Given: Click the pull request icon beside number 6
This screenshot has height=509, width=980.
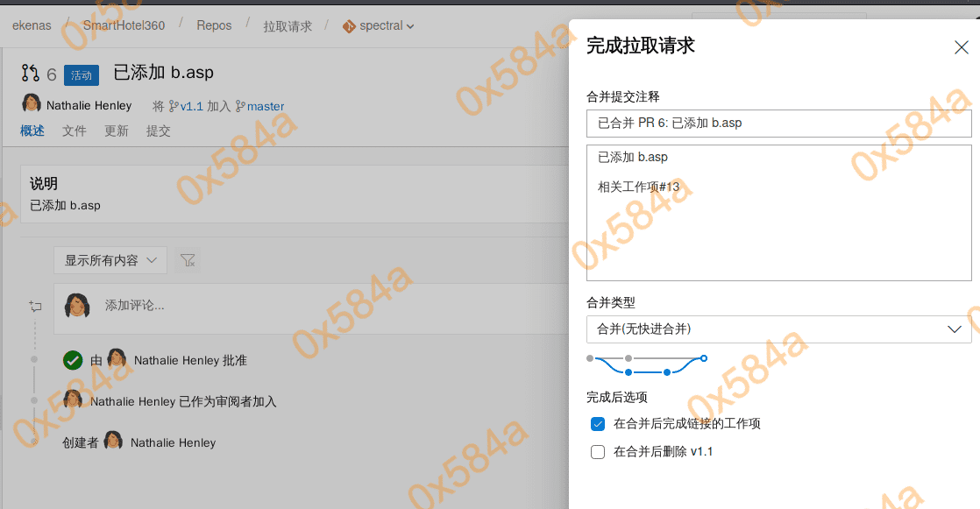Looking at the screenshot, I should [x=31, y=74].
